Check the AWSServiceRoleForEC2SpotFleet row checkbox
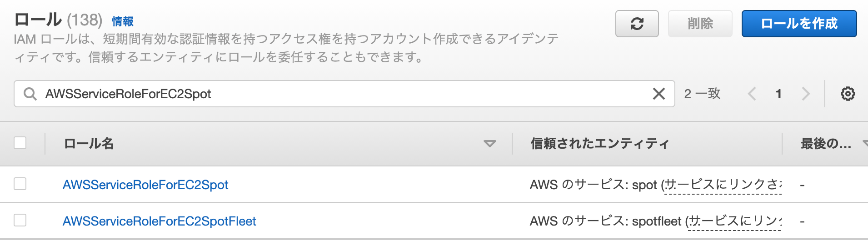 (x=20, y=220)
